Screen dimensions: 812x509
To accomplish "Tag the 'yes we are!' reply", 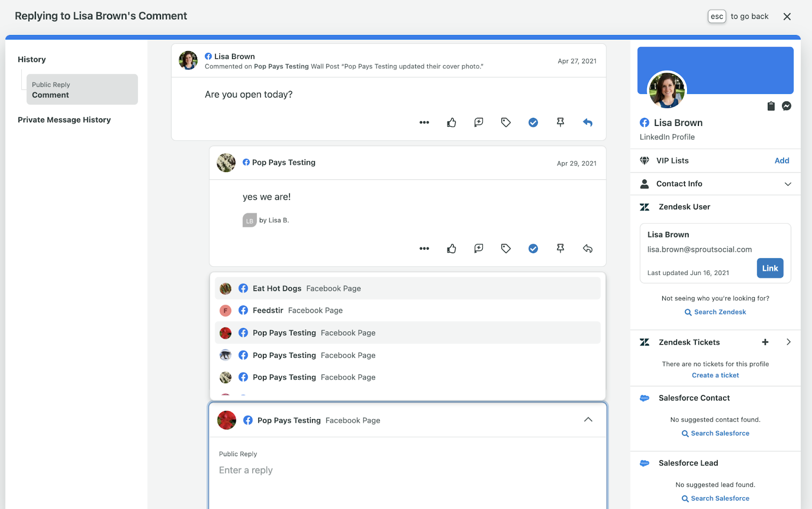I will click(506, 249).
